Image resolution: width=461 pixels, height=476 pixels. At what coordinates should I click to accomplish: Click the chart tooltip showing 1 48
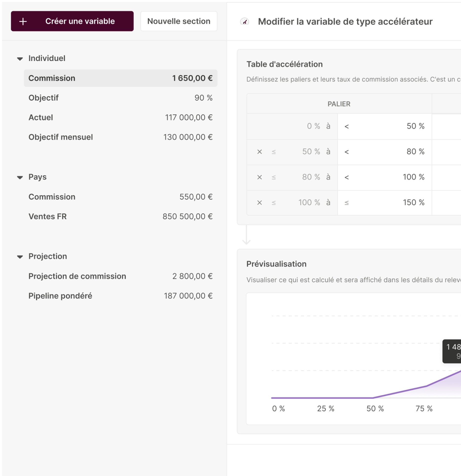pyautogui.click(x=452, y=351)
